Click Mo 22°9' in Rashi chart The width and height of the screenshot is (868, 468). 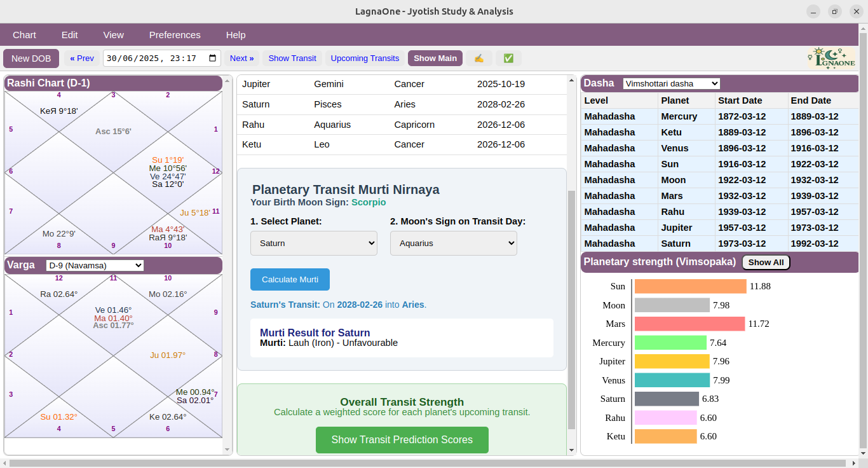point(58,234)
